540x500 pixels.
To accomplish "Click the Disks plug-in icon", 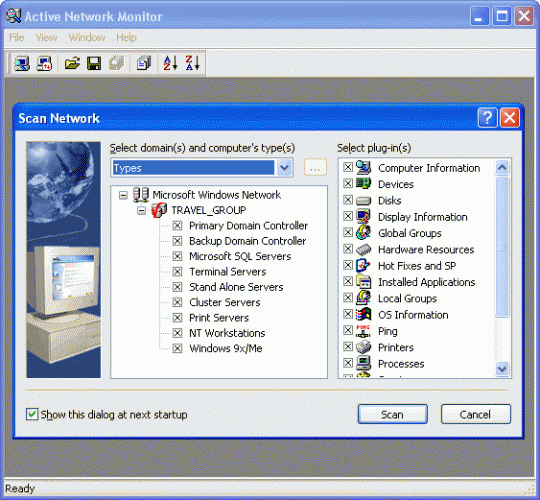I will click(x=363, y=200).
